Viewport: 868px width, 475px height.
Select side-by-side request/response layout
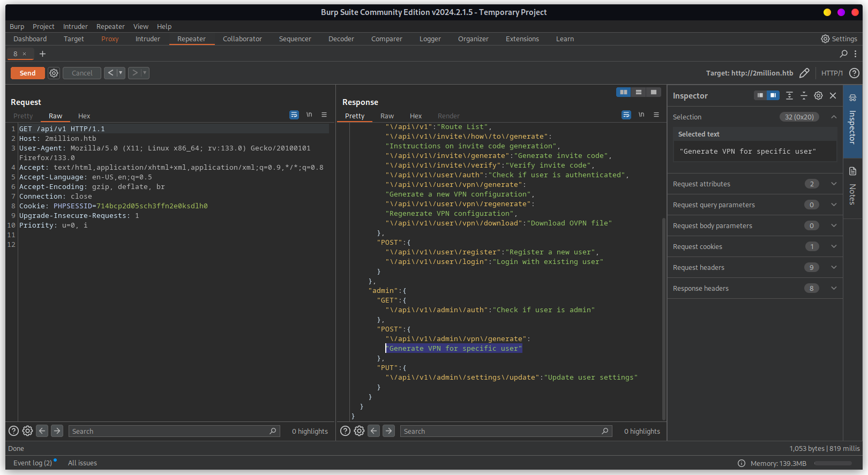click(x=624, y=92)
